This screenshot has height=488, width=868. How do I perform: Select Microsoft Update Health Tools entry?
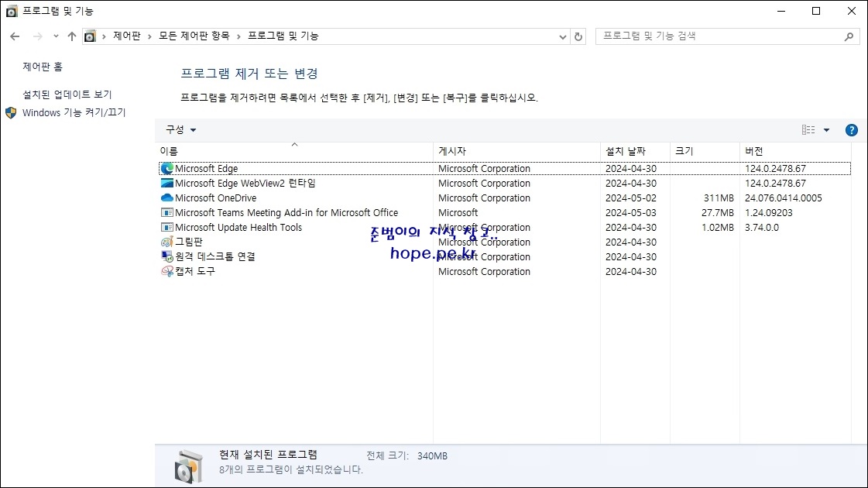(x=238, y=227)
